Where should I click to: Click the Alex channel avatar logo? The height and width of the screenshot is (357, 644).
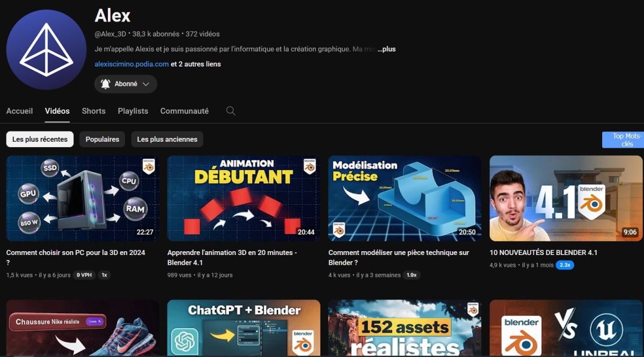pyautogui.click(x=46, y=49)
